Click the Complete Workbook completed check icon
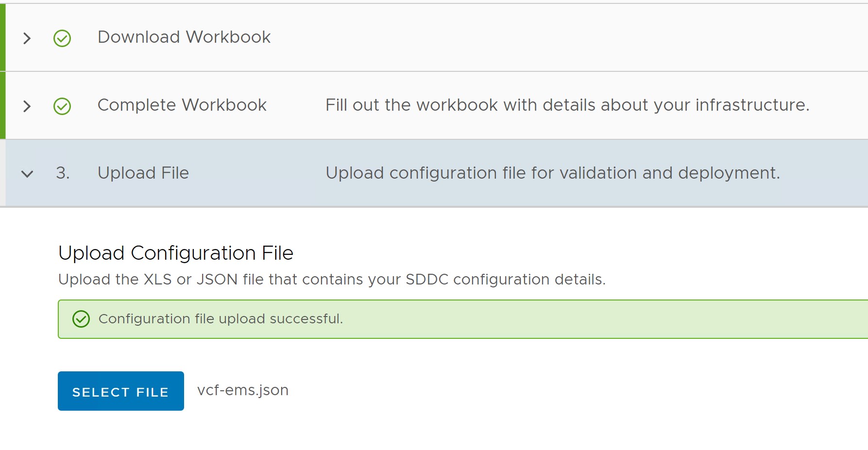The image size is (868, 450). pos(62,106)
